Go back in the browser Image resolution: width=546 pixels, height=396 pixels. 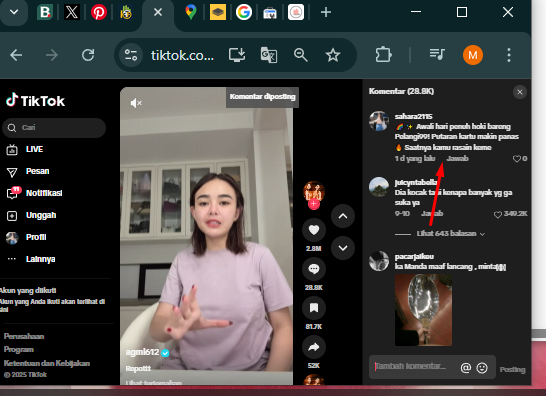[x=16, y=55]
